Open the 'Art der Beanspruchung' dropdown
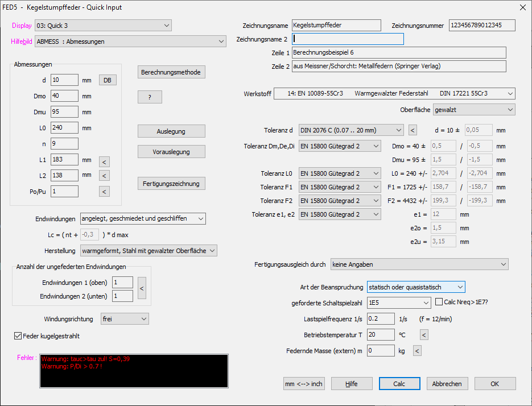The image size is (532, 406). click(416, 287)
